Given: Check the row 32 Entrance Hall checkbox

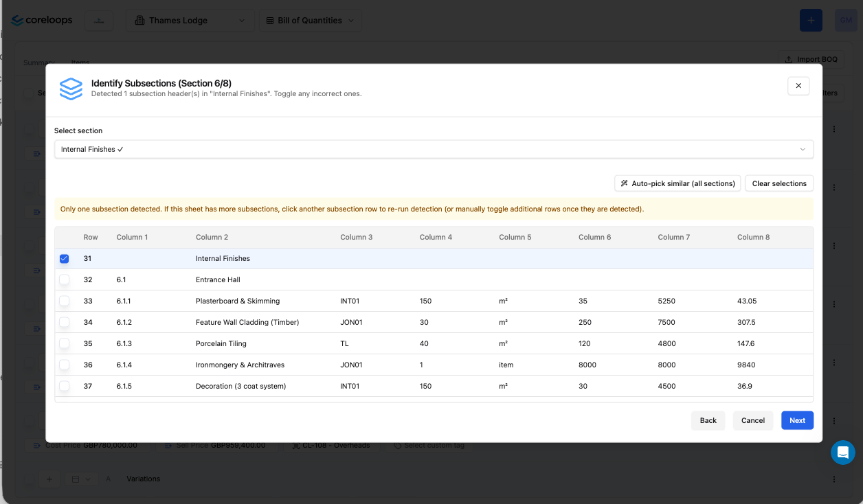Looking at the screenshot, I should [64, 279].
